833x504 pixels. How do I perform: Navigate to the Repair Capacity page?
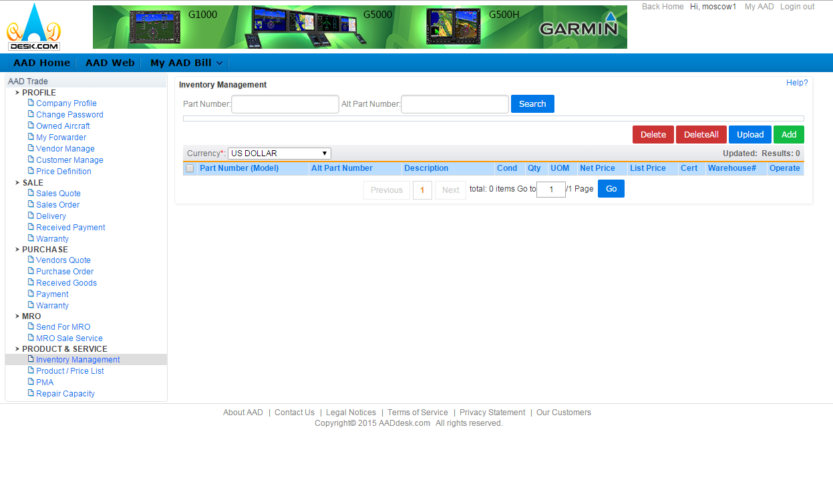tap(65, 394)
